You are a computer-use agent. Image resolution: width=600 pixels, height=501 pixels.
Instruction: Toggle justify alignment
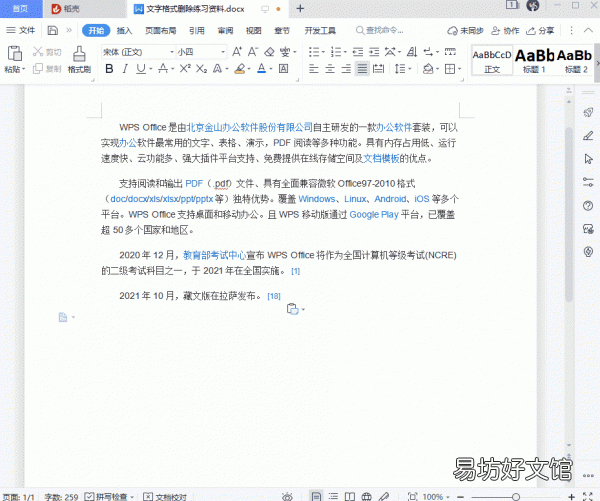point(362,69)
